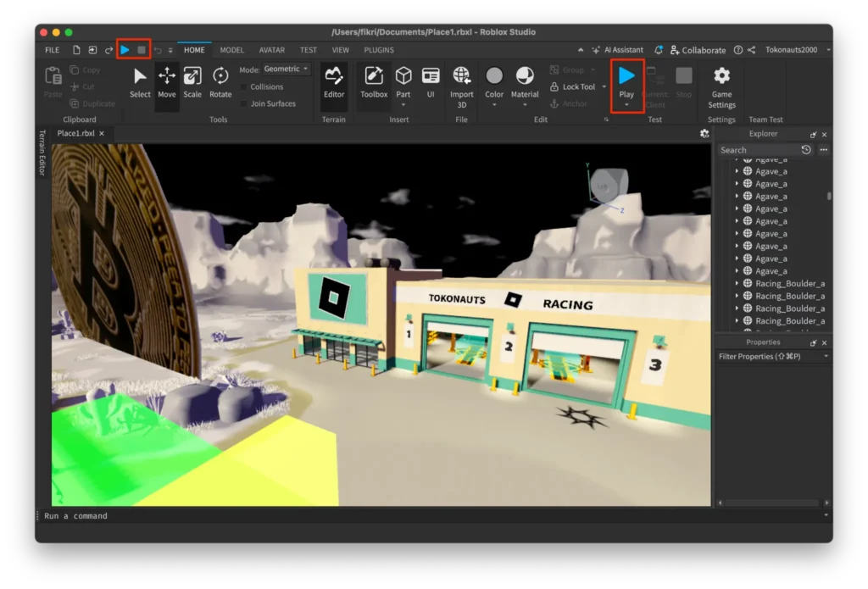Pick the Rotate tool
868x589 pixels.
220,82
